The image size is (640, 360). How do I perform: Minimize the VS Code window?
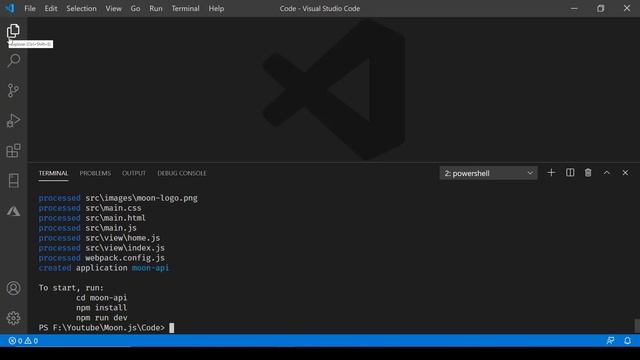574,8
